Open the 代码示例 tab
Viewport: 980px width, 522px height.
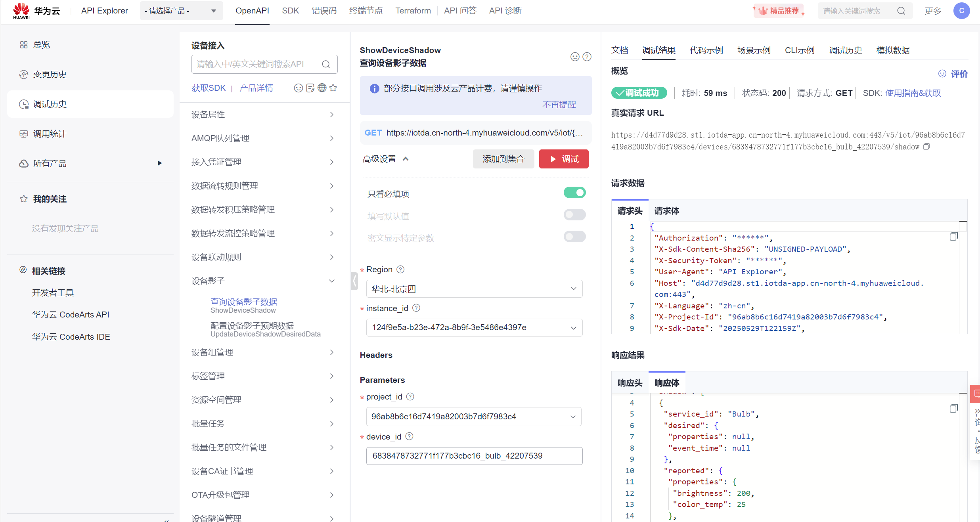706,50
